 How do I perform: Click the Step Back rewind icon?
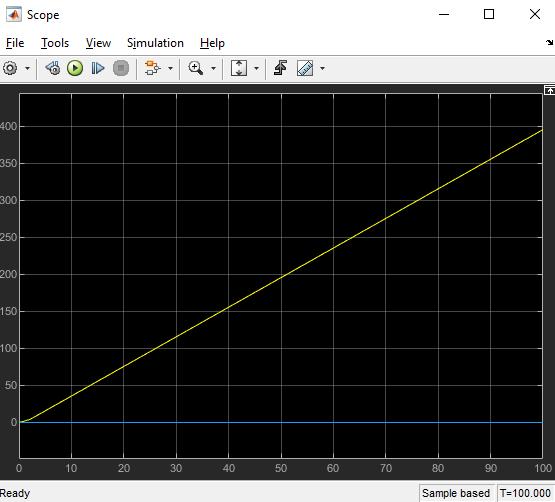(x=53, y=68)
